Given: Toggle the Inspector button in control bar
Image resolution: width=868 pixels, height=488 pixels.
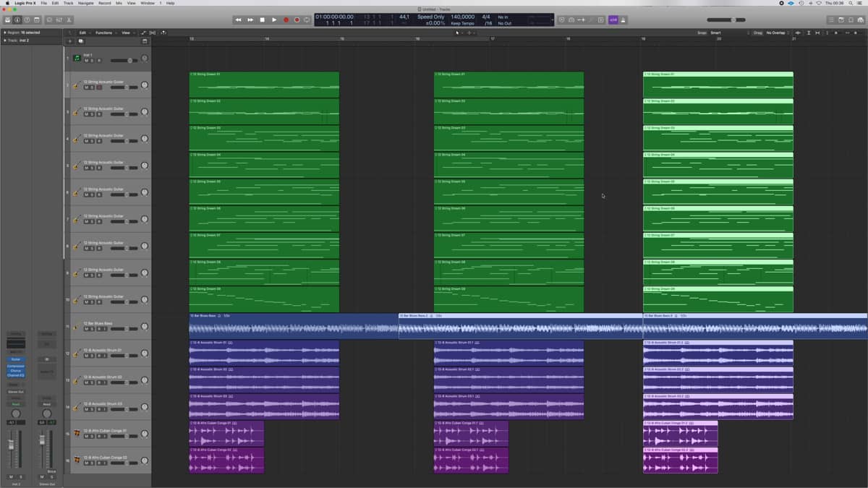Looking at the screenshot, I should coord(17,20).
